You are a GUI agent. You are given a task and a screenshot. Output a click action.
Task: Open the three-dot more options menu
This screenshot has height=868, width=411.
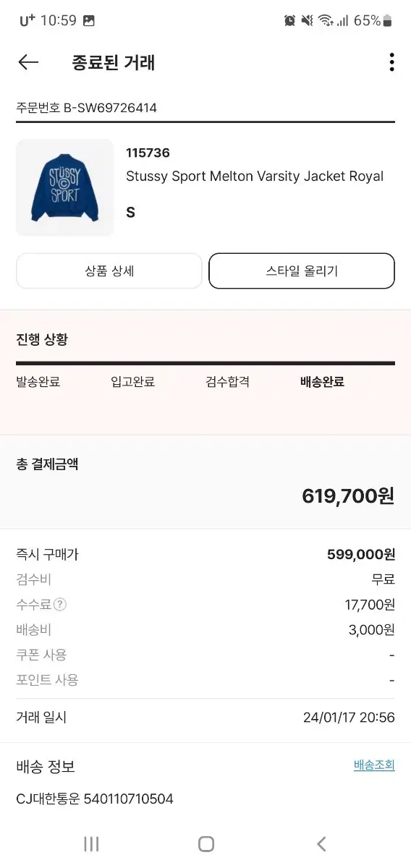click(x=391, y=62)
